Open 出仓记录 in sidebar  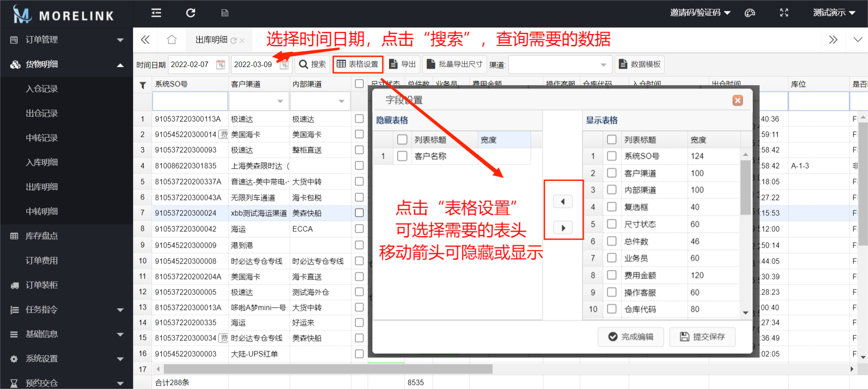(66, 113)
